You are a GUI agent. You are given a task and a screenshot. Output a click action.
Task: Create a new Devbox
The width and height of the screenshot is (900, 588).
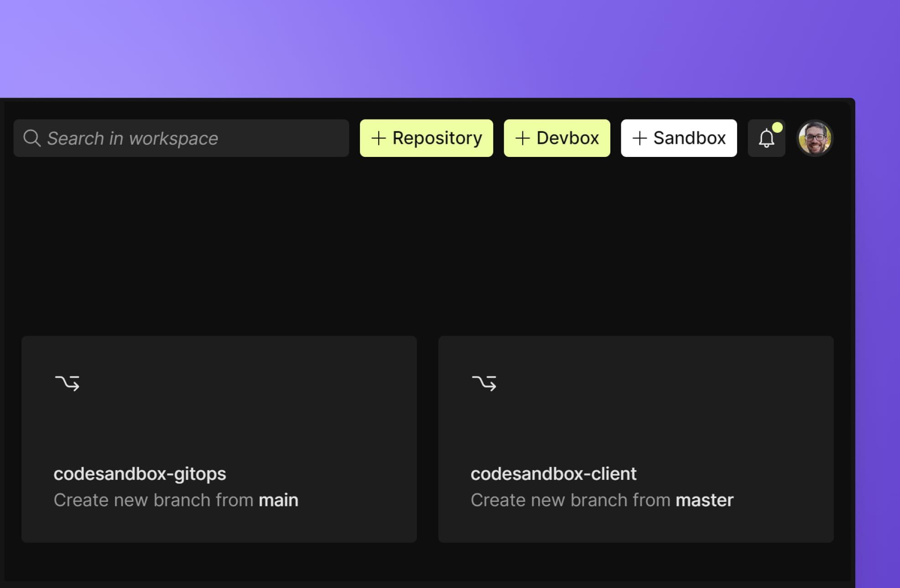click(557, 138)
